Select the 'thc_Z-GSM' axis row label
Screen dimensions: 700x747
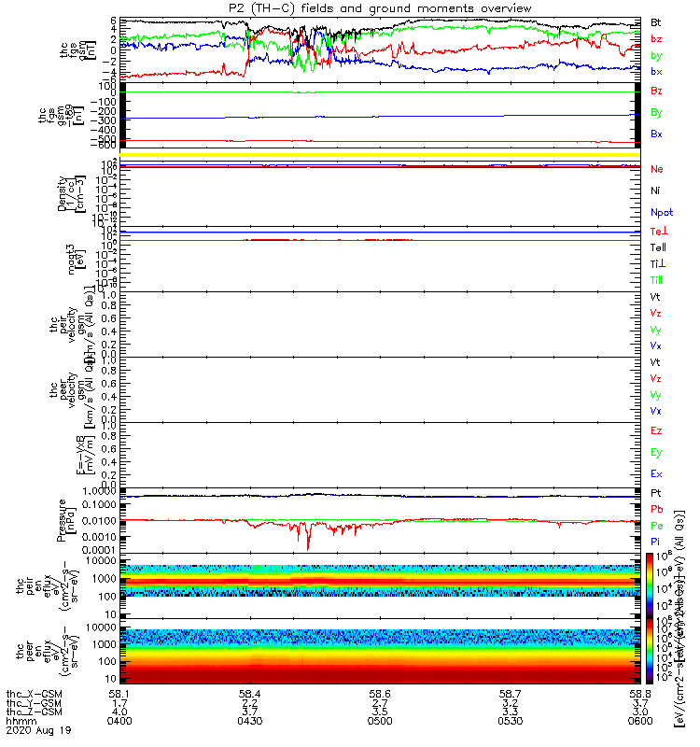coord(35,712)
